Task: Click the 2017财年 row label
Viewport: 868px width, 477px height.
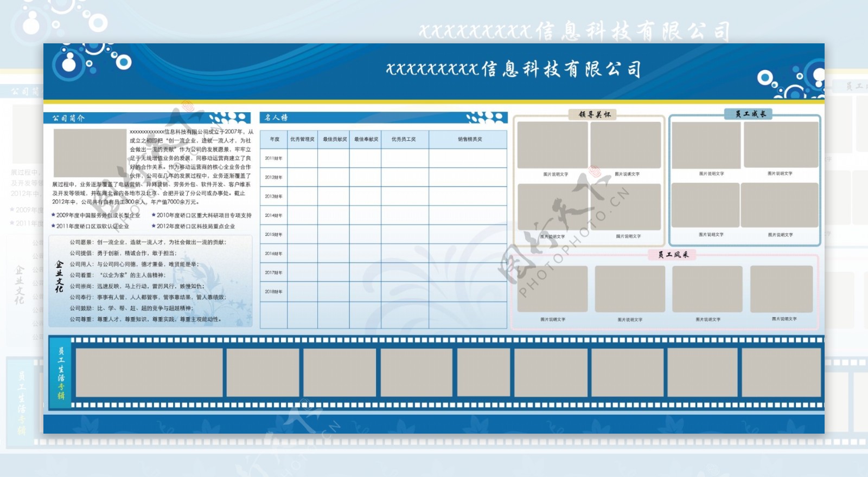Action: point(273,272)
